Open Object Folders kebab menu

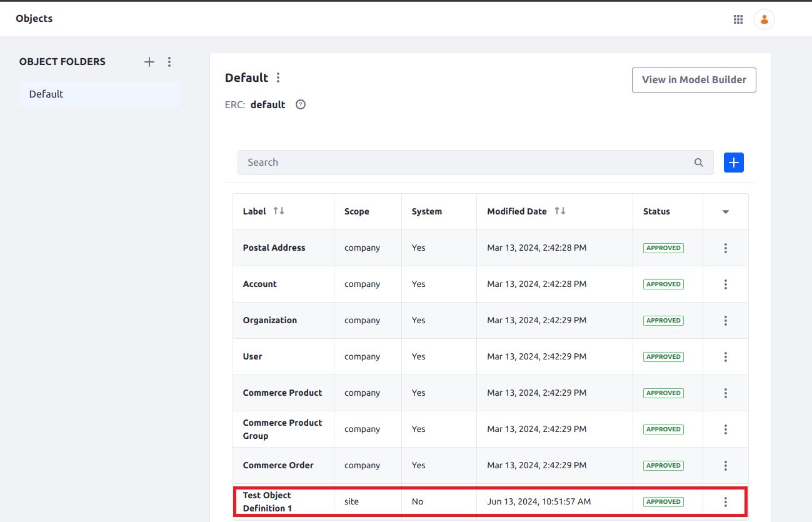169,62
